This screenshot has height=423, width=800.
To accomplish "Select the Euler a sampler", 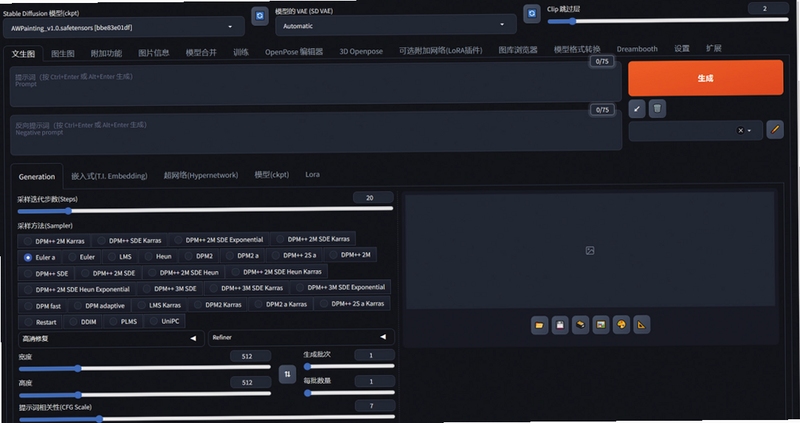I will 40,257.
